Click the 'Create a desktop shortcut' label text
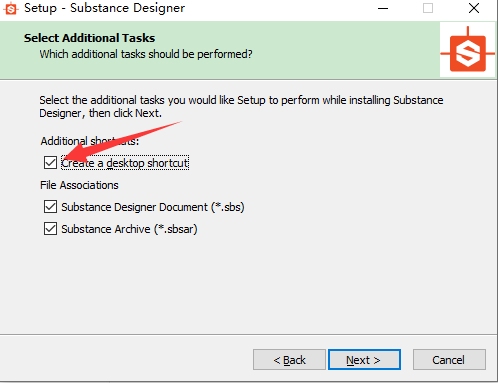The image size is (498, 383). 125,163
